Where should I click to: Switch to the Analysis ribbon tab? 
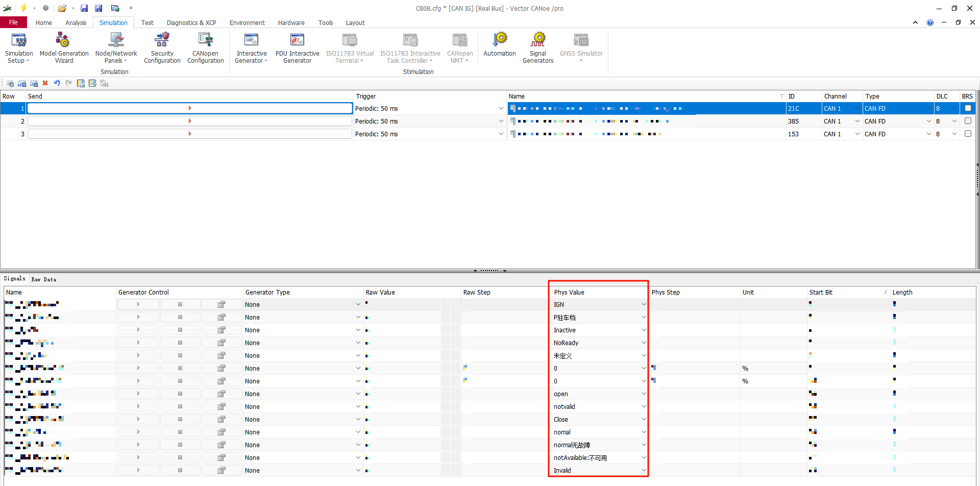(76, 23)
